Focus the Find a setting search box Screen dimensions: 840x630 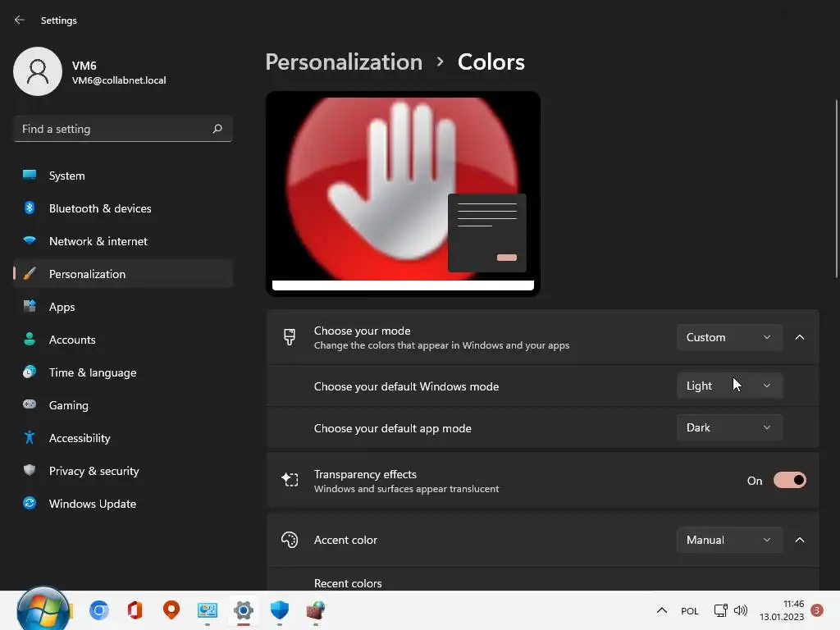(x=123, y=129)
